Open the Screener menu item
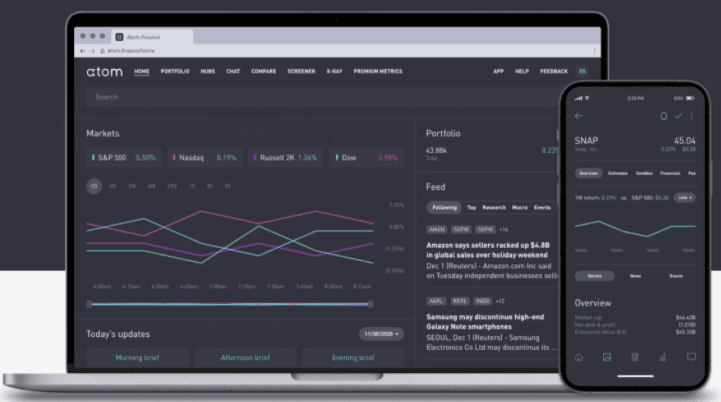Screen dimensions: 721x402 [x=300, y=72]
